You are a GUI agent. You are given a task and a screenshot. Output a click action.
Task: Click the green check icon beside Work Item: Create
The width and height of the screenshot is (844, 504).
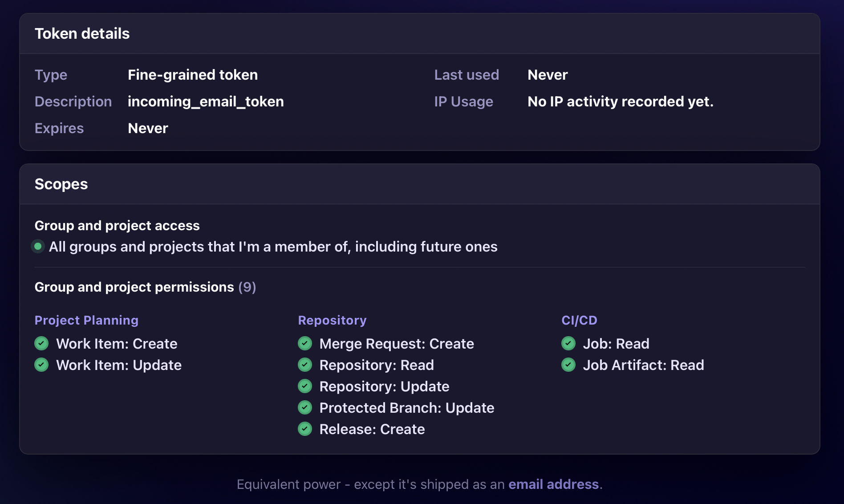pos(41,343)
